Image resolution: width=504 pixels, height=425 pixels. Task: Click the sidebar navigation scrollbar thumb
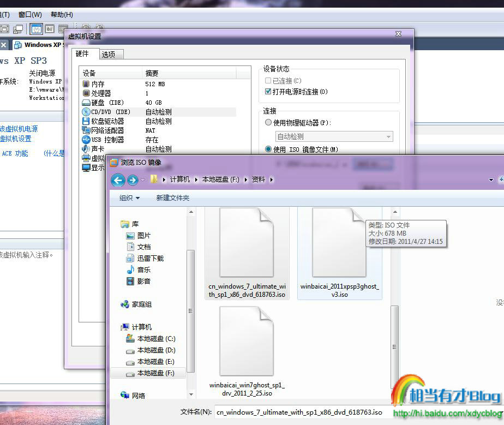190,311
